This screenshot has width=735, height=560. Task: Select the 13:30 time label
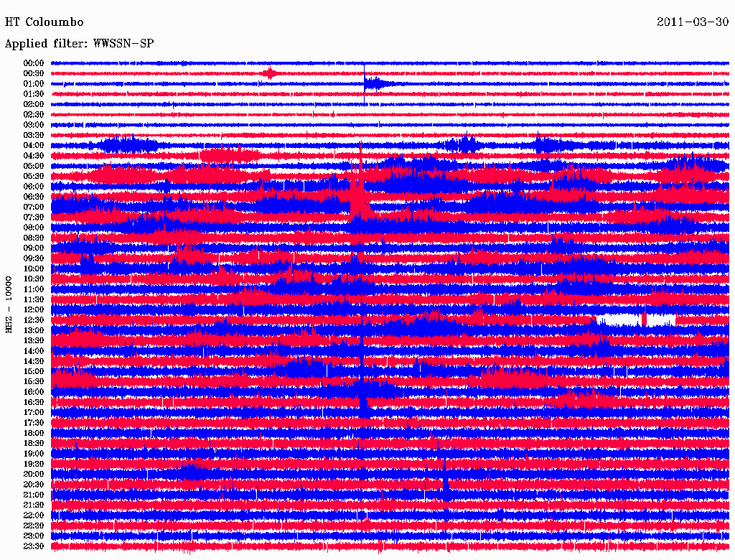[x=33, y=340]
